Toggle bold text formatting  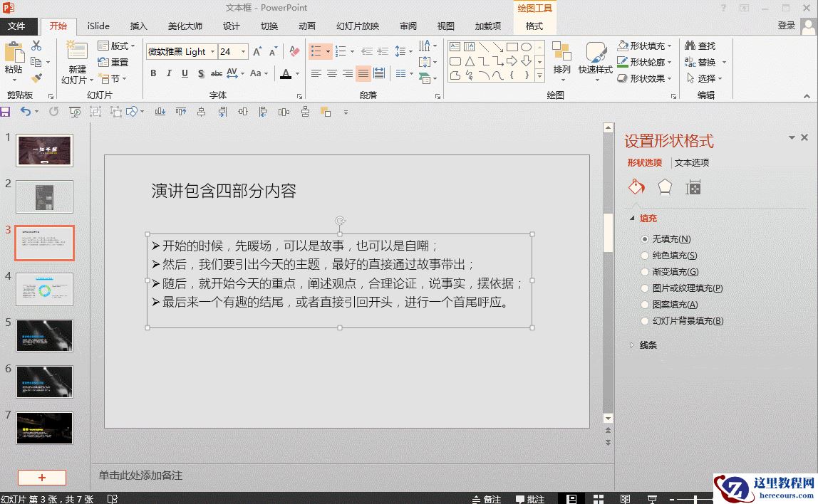(x=153, y=73)
